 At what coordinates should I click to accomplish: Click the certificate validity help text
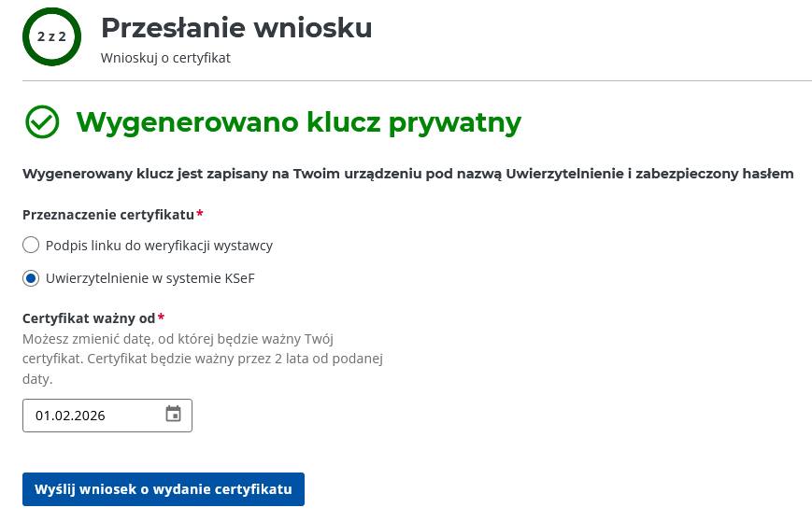pos(203,359)
